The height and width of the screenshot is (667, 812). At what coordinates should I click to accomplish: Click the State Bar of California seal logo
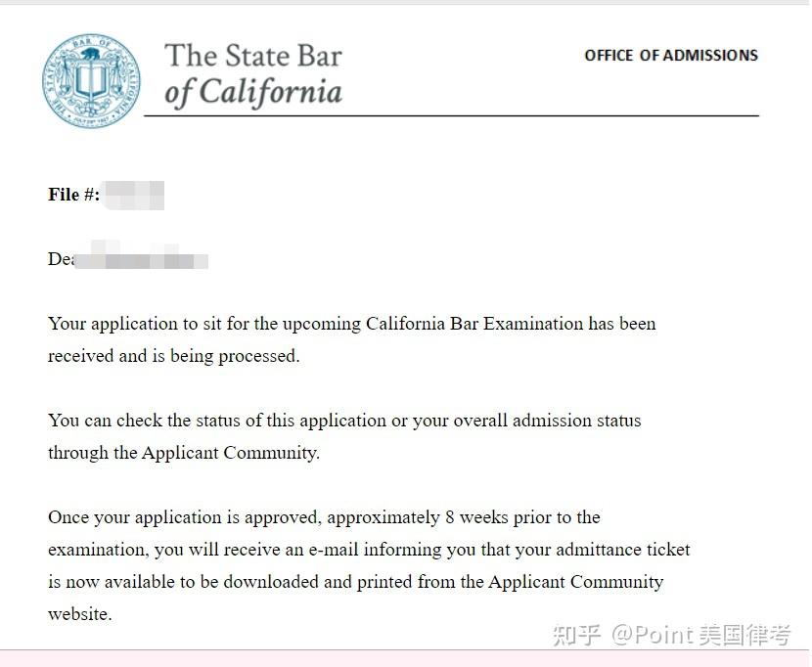(x=91, y=80)
